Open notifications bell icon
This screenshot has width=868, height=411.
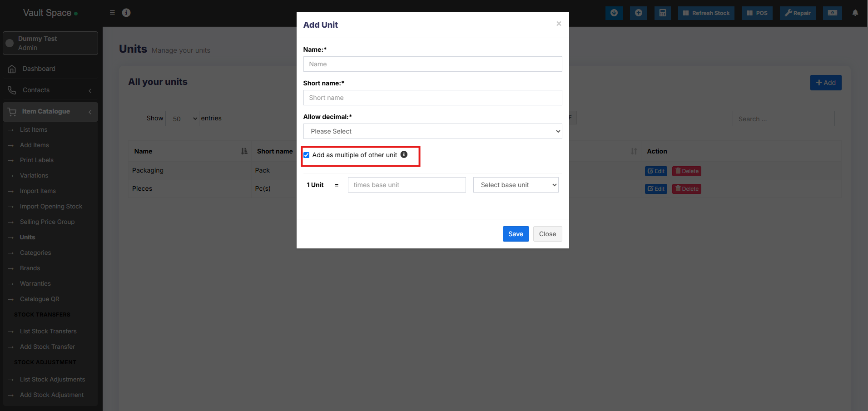(x=855, y=13)
